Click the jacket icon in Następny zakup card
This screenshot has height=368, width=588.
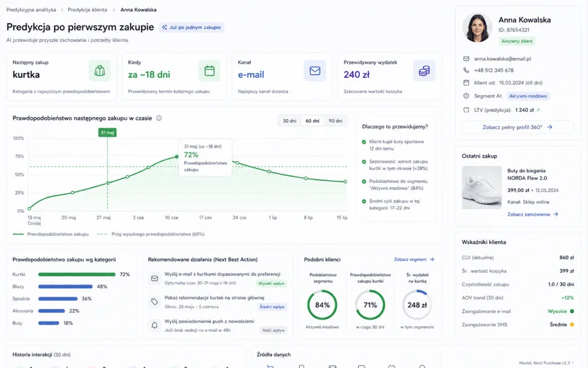point(99,71)
